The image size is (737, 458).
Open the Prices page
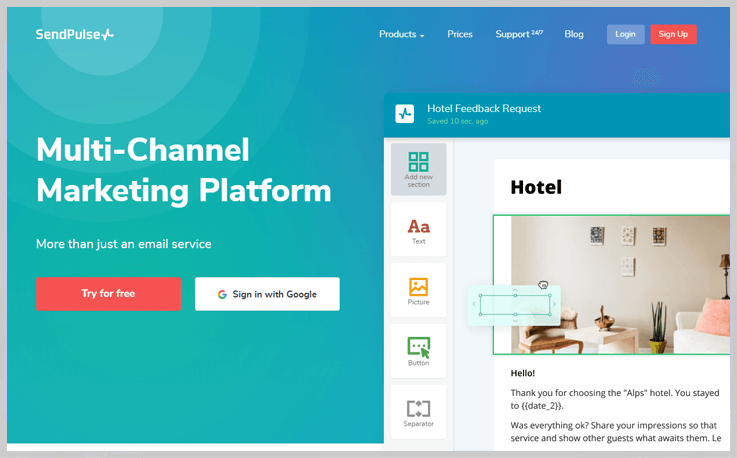(460, 34)
